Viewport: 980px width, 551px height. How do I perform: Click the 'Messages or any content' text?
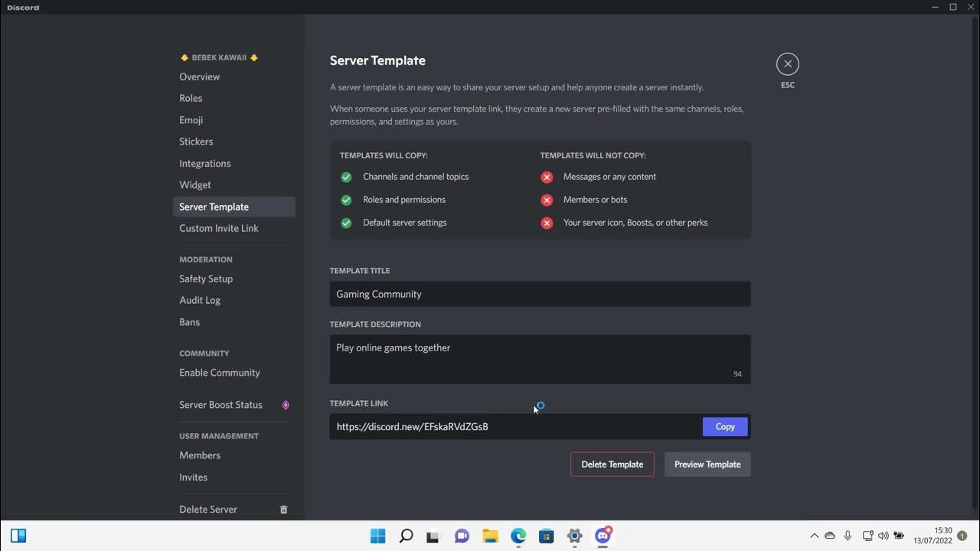tap(609, 177)
